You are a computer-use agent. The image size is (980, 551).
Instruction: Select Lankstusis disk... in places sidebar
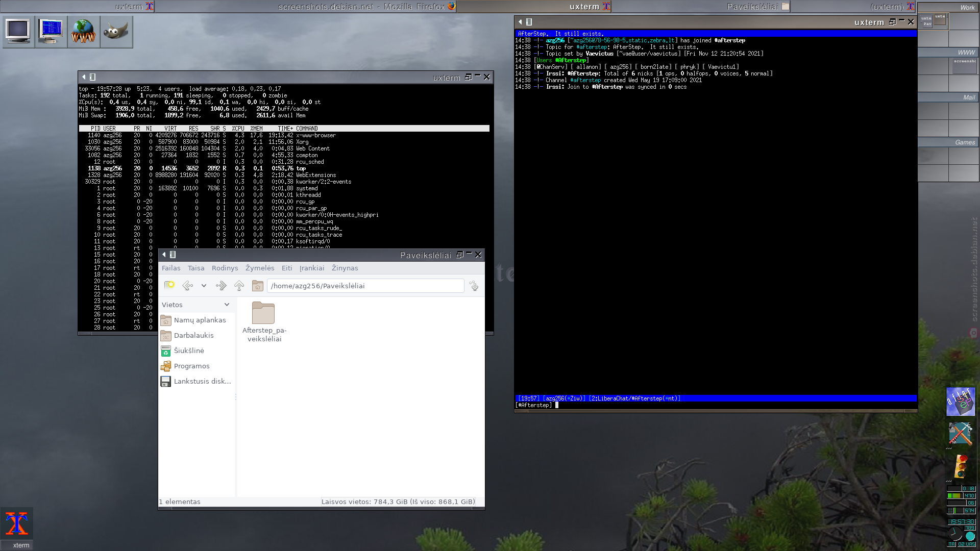pyautogui.click(x=197, y=381)
